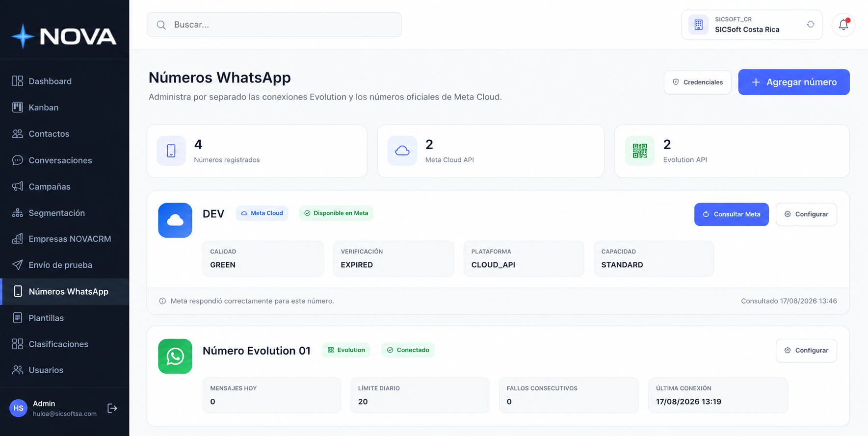The image size is (868, 436).
Task: Click the QR code icon on Evolution API card
Action: click(x=640, y=151)
